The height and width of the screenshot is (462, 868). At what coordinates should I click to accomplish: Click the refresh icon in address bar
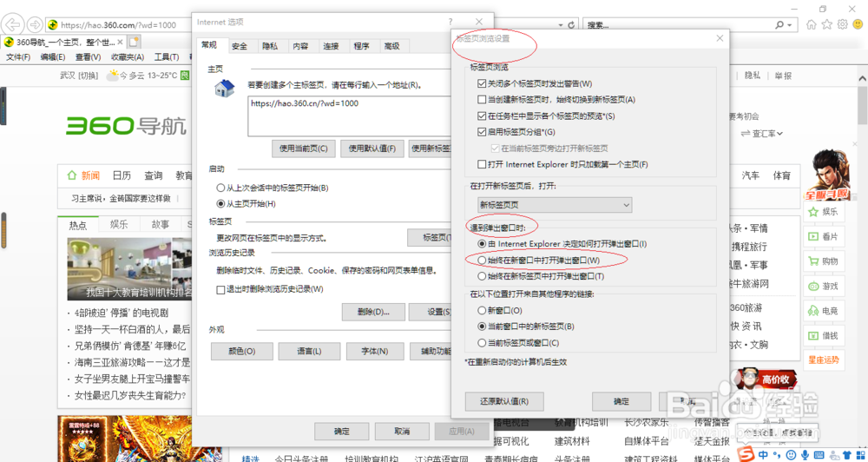click(x=573, y=25)
